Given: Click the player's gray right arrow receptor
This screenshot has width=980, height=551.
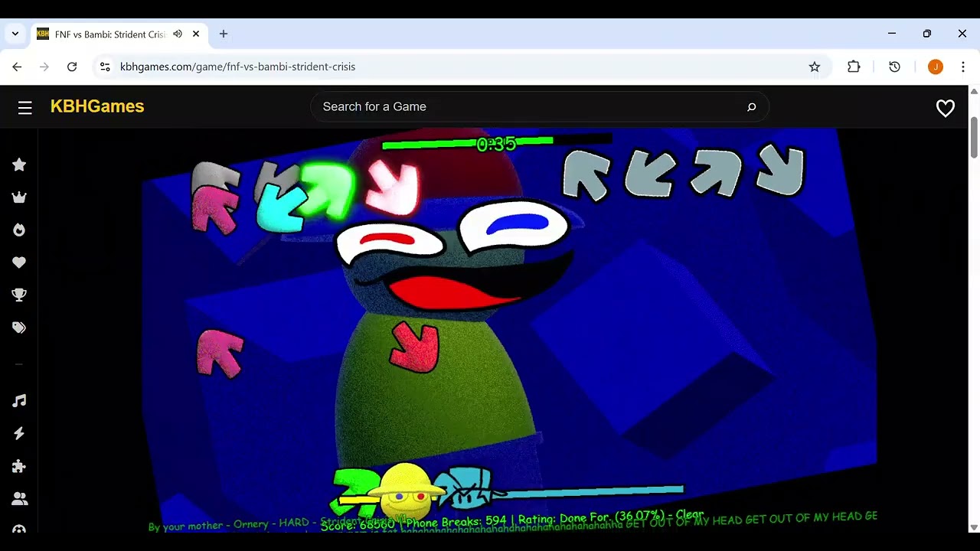Looking at the screenshot, I should click(x=780, y=170).
